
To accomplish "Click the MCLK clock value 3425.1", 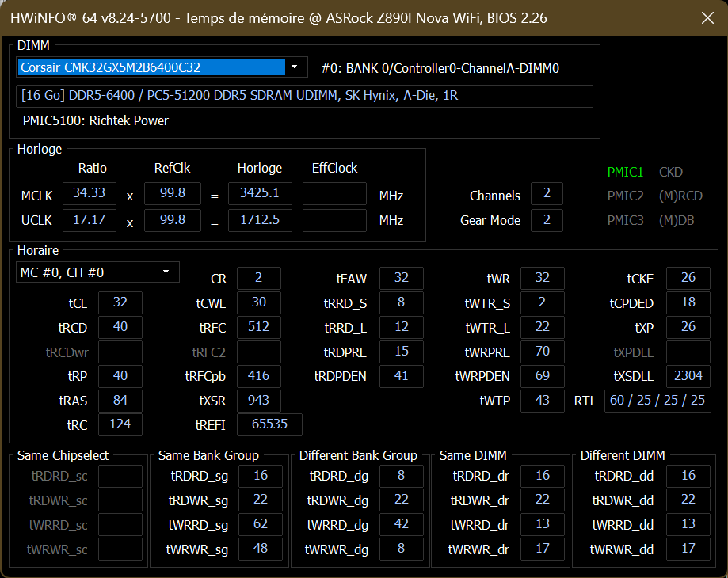I will [x=260, y=193].
